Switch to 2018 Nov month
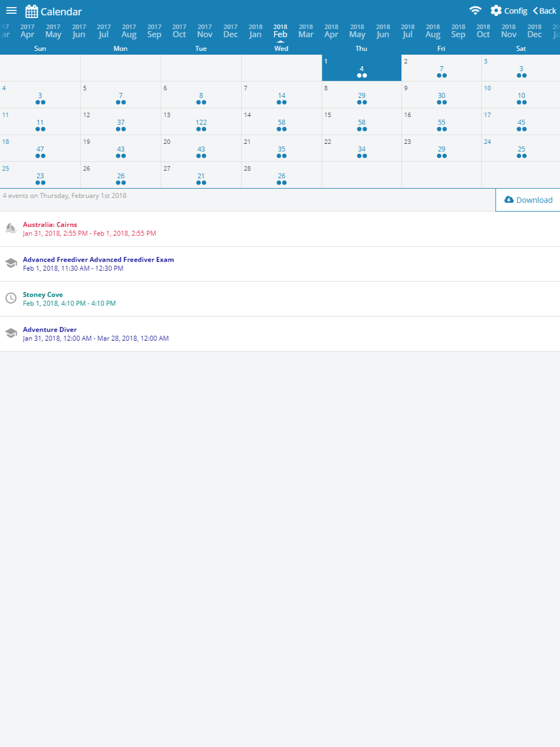560x747 pixels. (509, 31)
